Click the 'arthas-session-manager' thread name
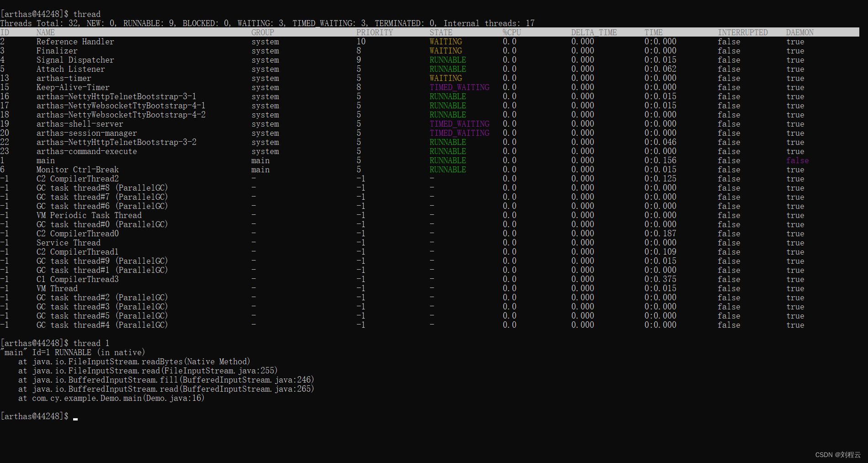Viewport: 868px width, 463px height. (x=87, y=133)
